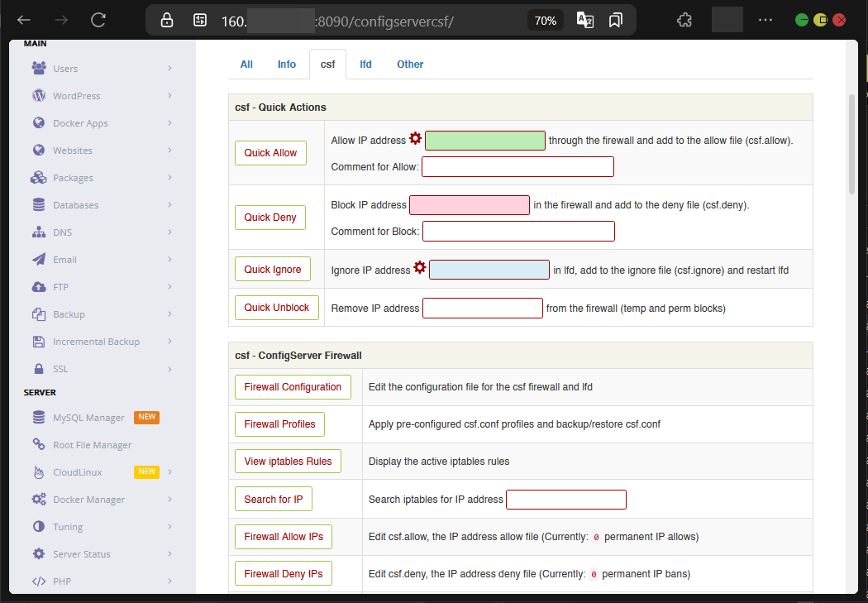Expand the Packages menu chevron
The width and height of the screenshot is (868, 603).
click(170, 177)
